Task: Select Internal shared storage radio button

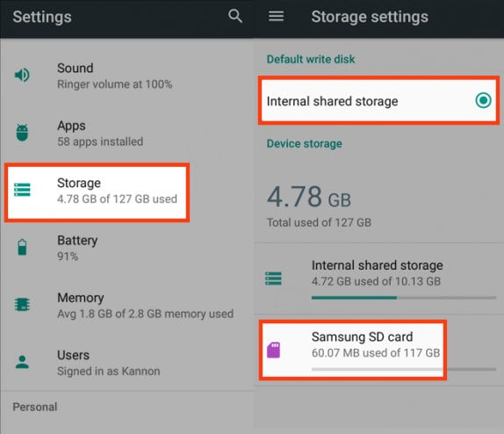Action: (x=483, y=100)
